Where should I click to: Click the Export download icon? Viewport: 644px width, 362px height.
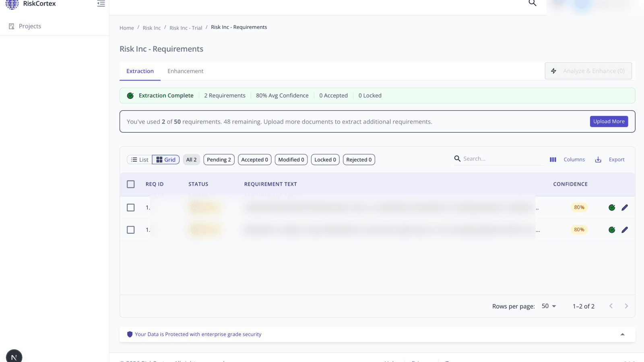coord(598,160)
